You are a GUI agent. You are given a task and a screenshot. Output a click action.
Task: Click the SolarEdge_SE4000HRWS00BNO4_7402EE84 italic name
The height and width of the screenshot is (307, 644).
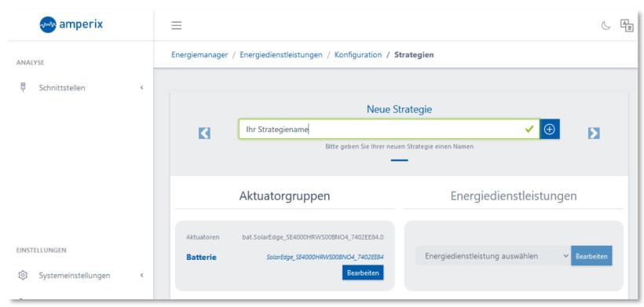325,258
